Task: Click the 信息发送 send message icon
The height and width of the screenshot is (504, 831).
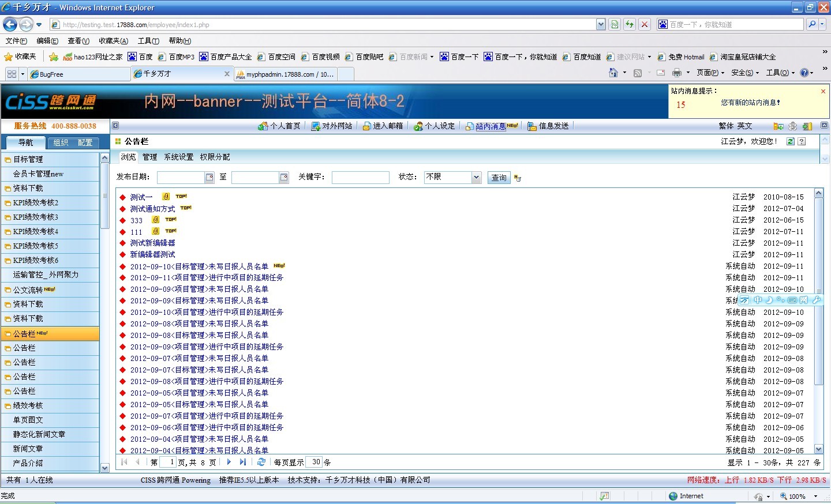Action: (x=532, y=126)
